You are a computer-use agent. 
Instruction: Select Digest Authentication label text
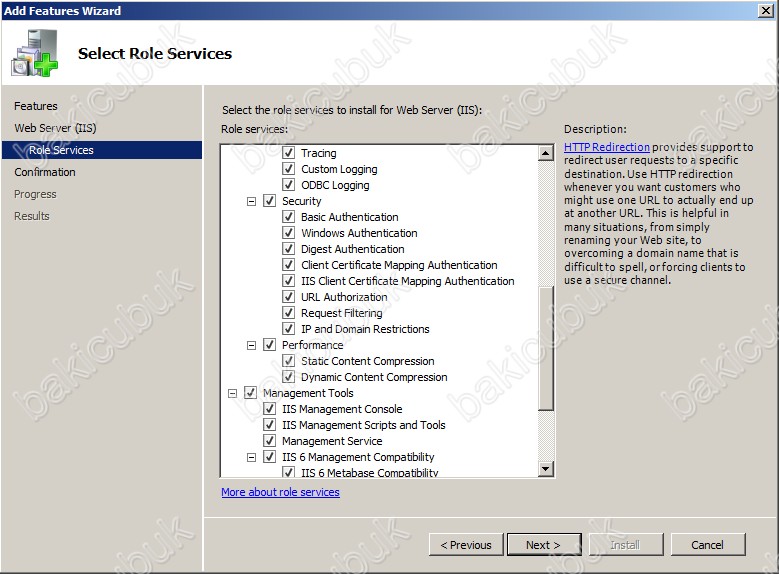(352, 248)
